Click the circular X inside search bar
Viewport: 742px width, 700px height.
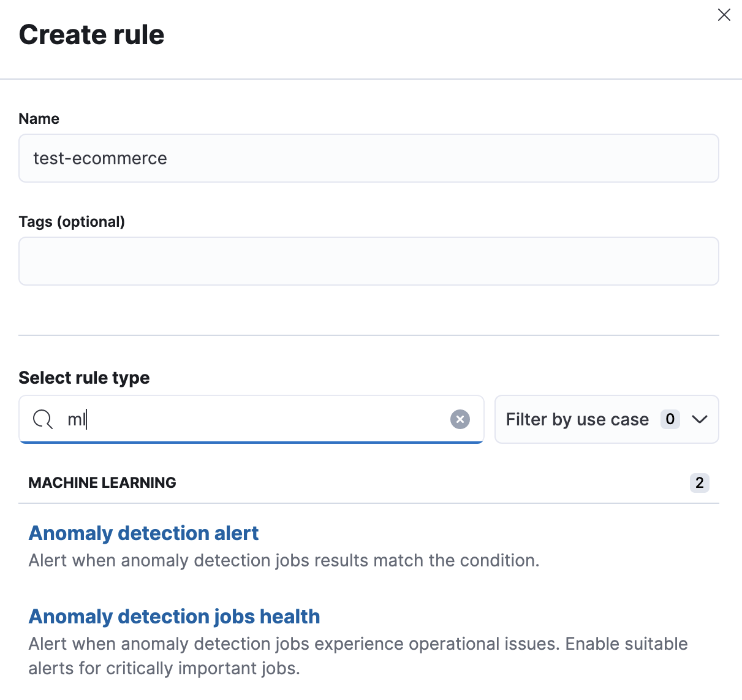pyautogui.click(x=460, y=419)
